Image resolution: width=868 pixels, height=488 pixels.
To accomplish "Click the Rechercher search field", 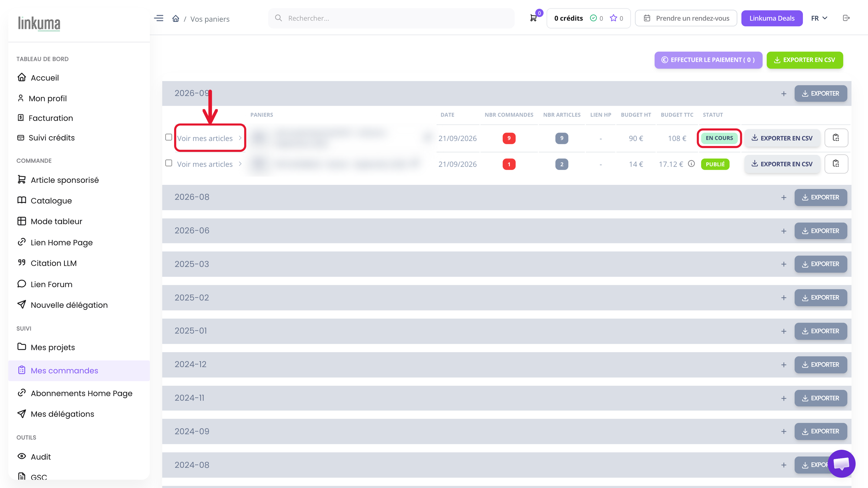I will point(391,18).
